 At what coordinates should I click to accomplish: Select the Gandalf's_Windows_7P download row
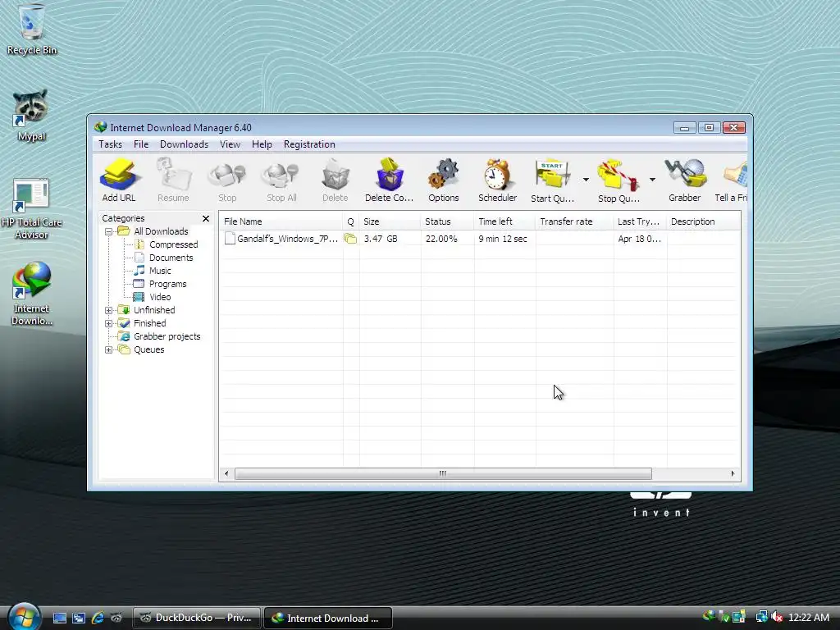pyautogui.click(x=480, y=239)
